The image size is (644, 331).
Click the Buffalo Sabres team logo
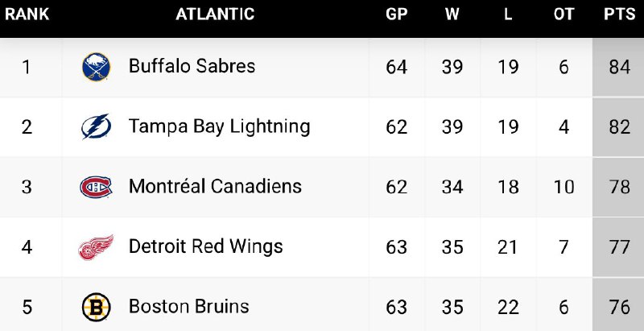point(96,67)
